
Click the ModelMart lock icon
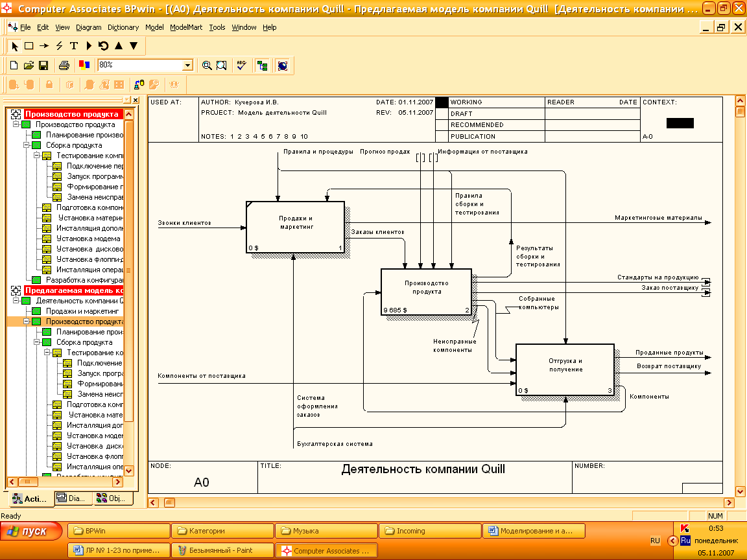(49, 85)
